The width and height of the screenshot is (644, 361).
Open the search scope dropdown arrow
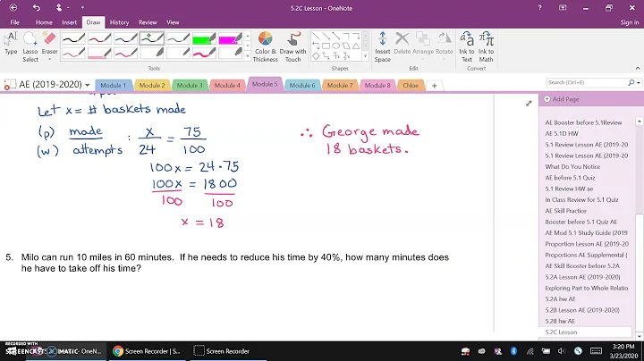639,82
